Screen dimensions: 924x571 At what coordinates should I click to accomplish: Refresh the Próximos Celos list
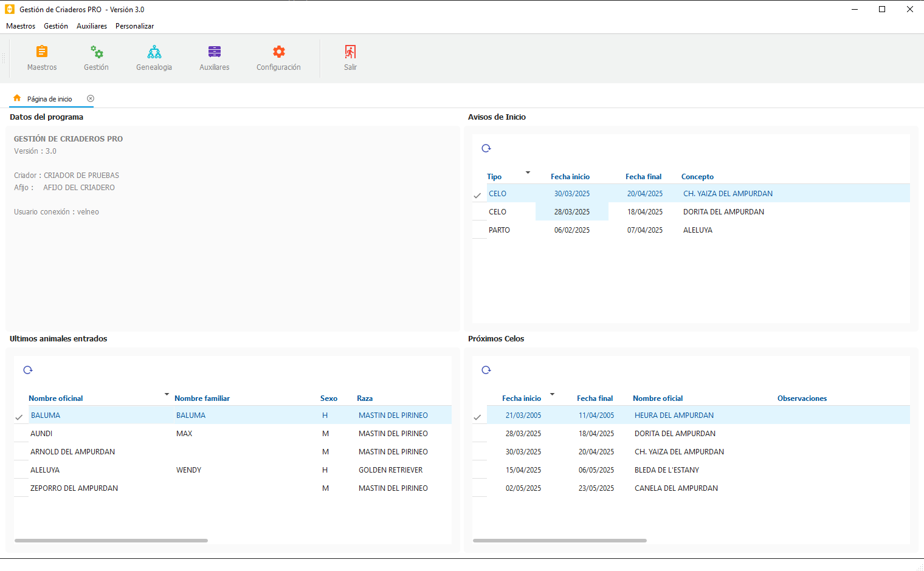tap(486, 370)
